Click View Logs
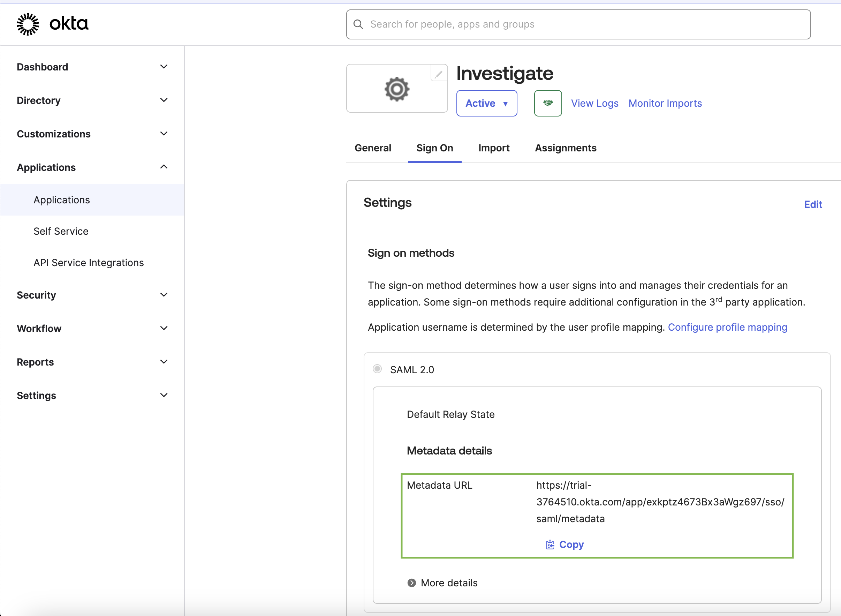 click(x=594, y=103)
